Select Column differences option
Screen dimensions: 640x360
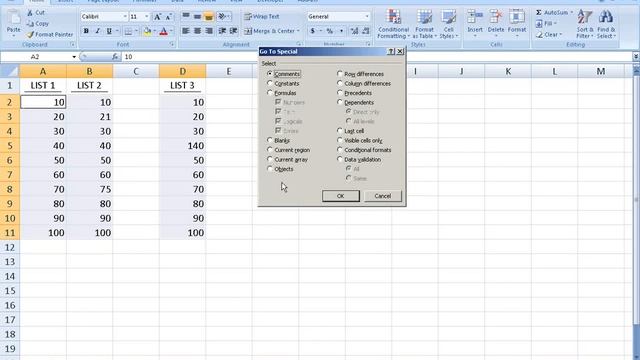point(340,83)
